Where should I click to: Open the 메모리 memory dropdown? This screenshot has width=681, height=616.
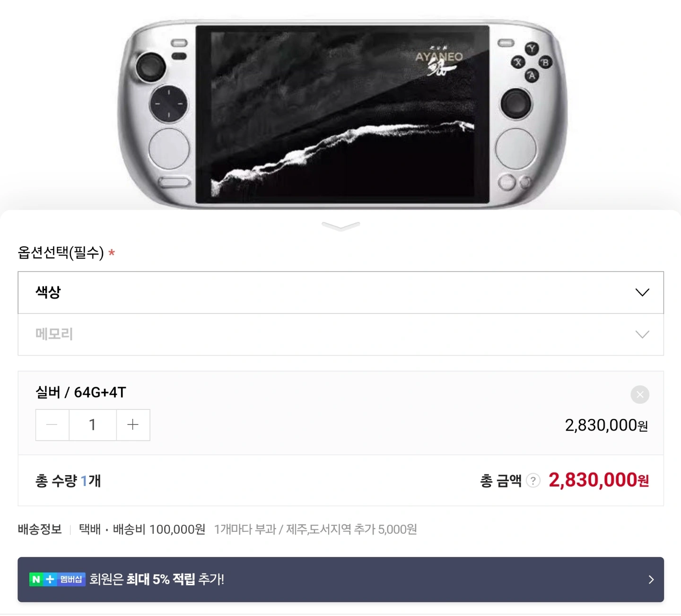[x=340, y=334]
